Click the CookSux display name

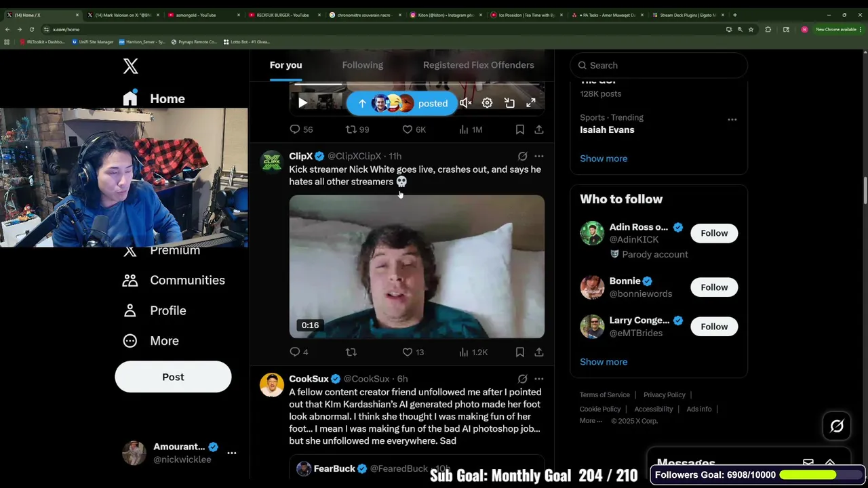309,379
